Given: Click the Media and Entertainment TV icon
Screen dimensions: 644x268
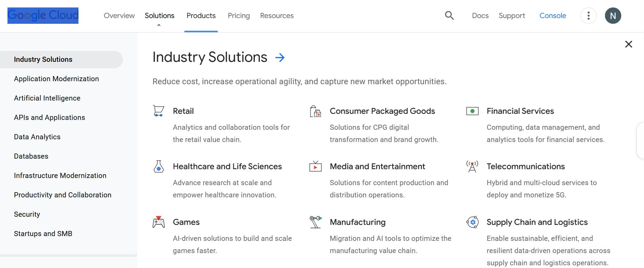Looking at the screenshot, I should (316, 166).
